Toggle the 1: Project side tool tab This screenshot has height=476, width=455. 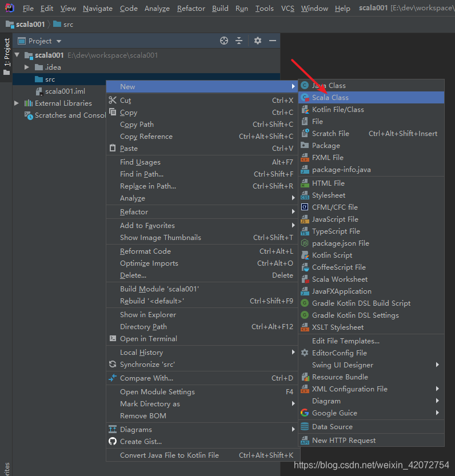click(x=7, y=57)
